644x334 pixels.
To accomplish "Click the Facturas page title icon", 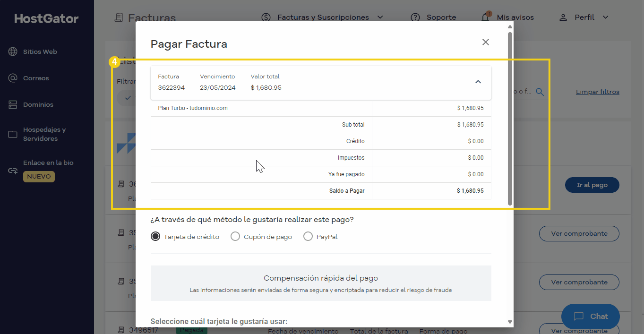I will (x=119, y=18).
